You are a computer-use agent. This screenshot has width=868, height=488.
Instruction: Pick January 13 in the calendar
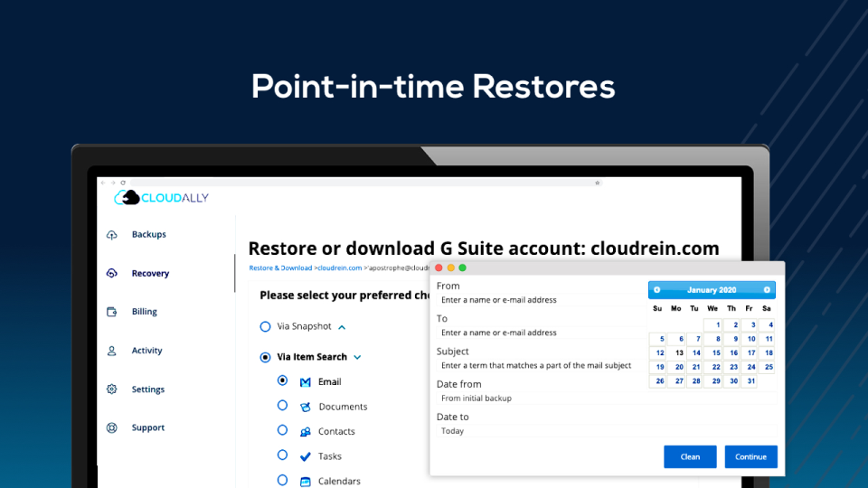(677, 353)
